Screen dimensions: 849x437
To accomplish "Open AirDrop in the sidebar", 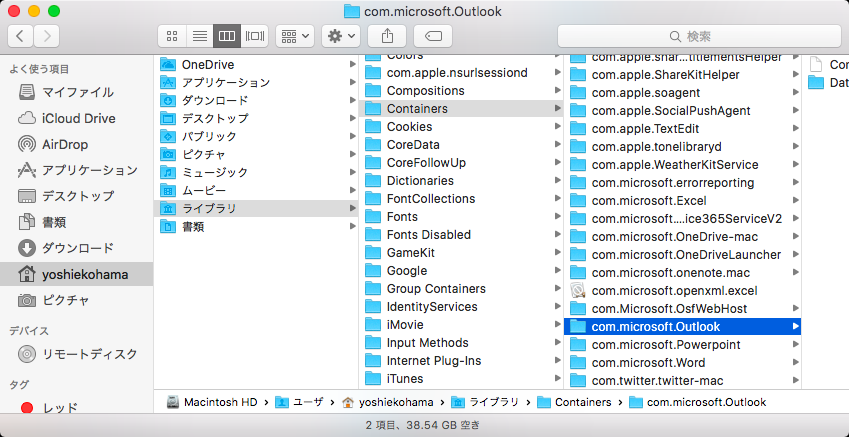I will pyautogui.click(x=76, y=145).
